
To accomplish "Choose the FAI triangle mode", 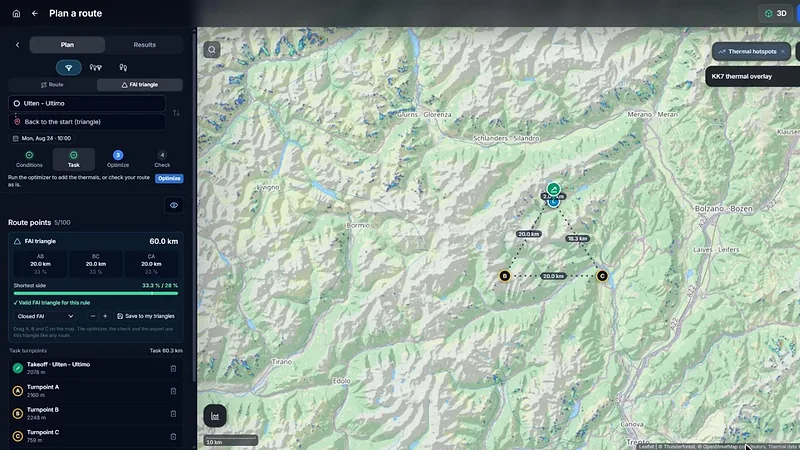I will (x=140, y=85).
